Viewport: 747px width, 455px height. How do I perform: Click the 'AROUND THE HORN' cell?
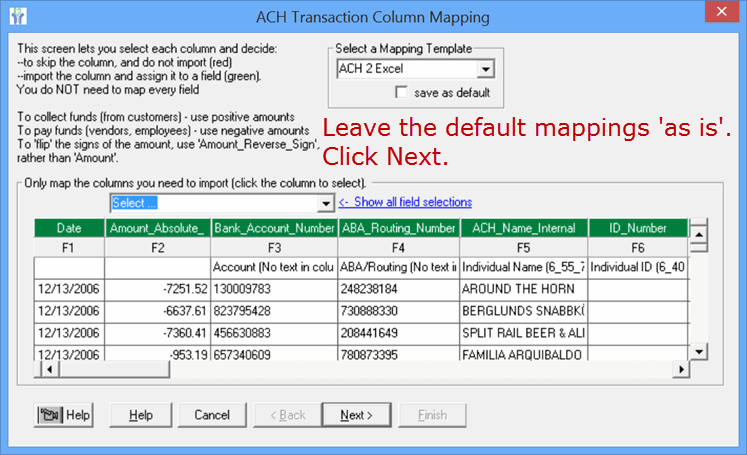click(x=523, y=287)
